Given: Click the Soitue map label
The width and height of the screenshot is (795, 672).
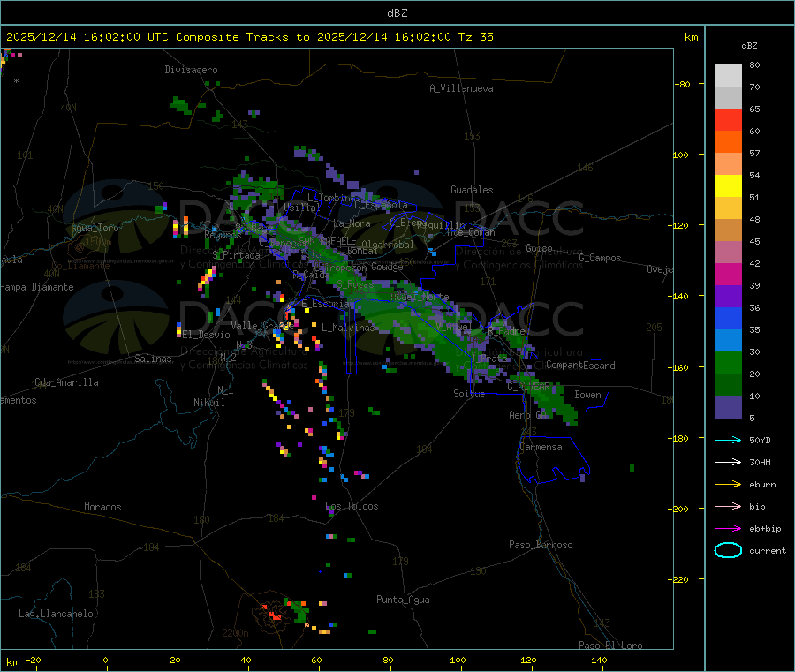Looking at the screenshot, I should point(469,394).
